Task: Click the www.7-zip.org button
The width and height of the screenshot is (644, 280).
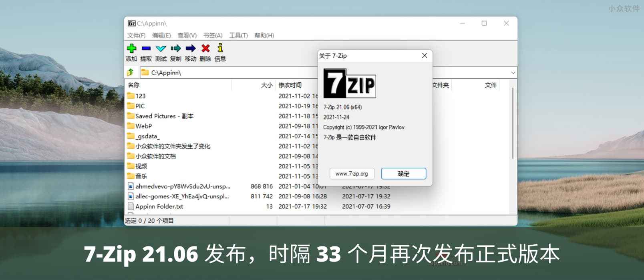Action: 352,174
